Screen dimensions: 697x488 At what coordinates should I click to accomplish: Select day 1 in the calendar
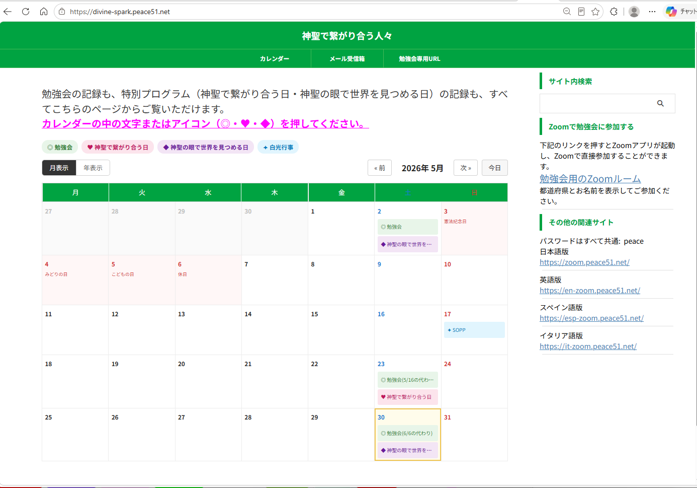[x=341, y=229]
